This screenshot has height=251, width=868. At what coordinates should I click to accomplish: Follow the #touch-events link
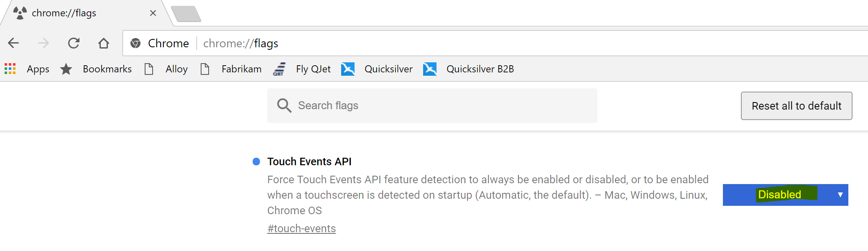tap(301, 228)
